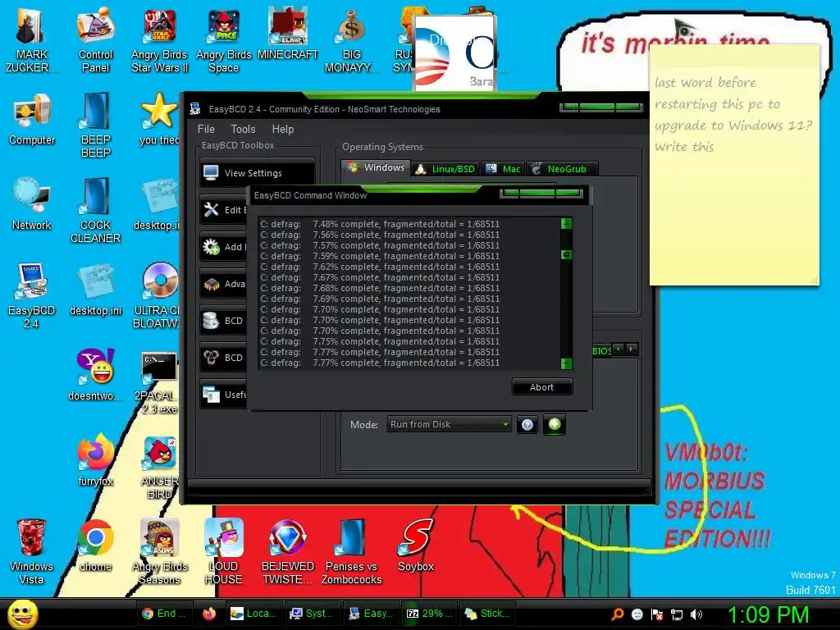Open the COCK CLEANER desktop shortcut
Viewport: 840px width, 630px height.
pos(95,211)
